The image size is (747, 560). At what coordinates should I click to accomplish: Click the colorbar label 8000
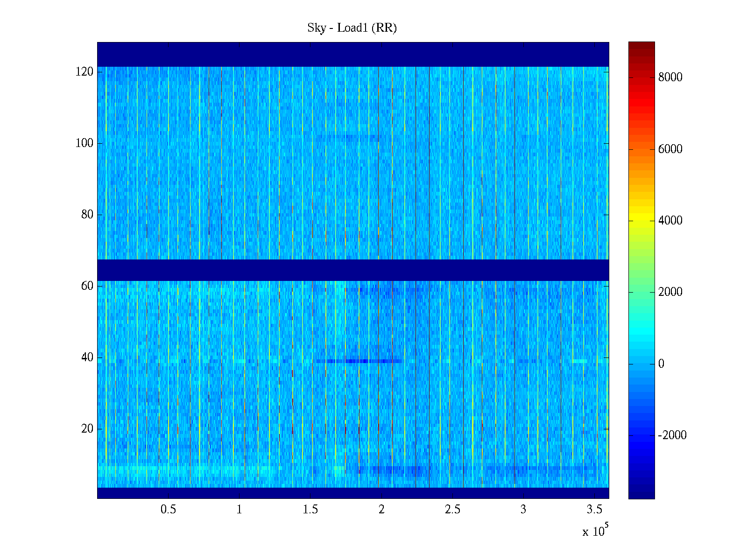pyautogui.click(x=670, y=77)
